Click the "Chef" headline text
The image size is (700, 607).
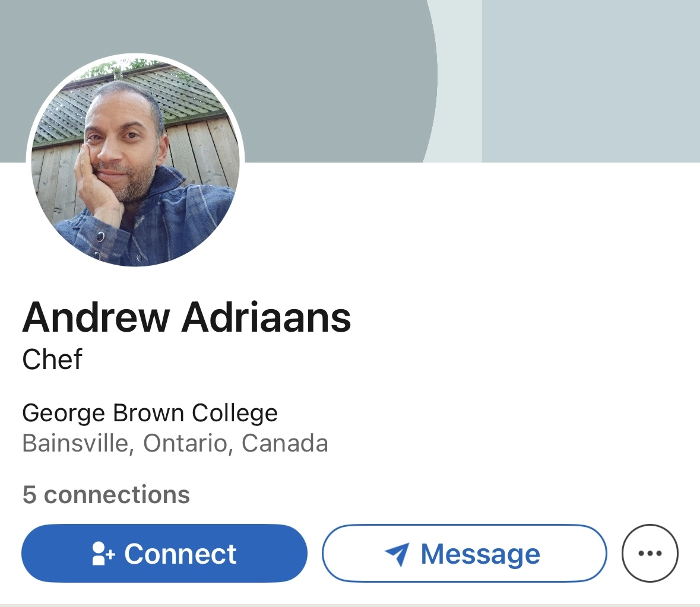pyautogui.click(x=52, y=360)
